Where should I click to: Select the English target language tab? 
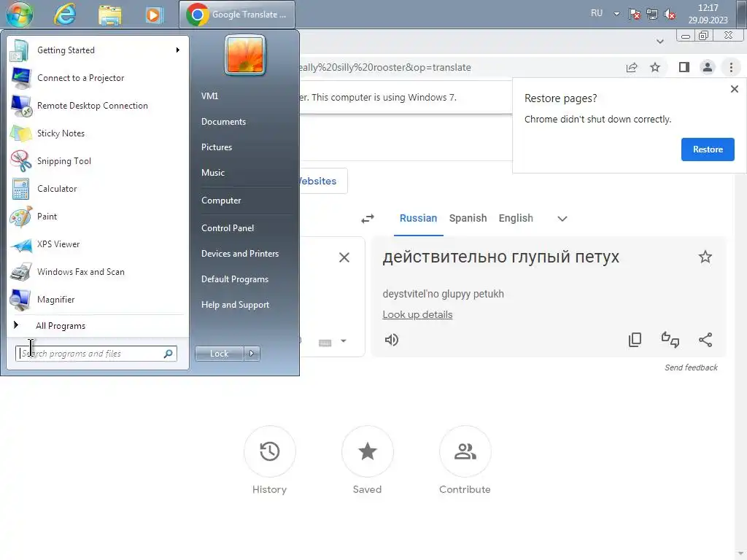[x=516, y=218]
